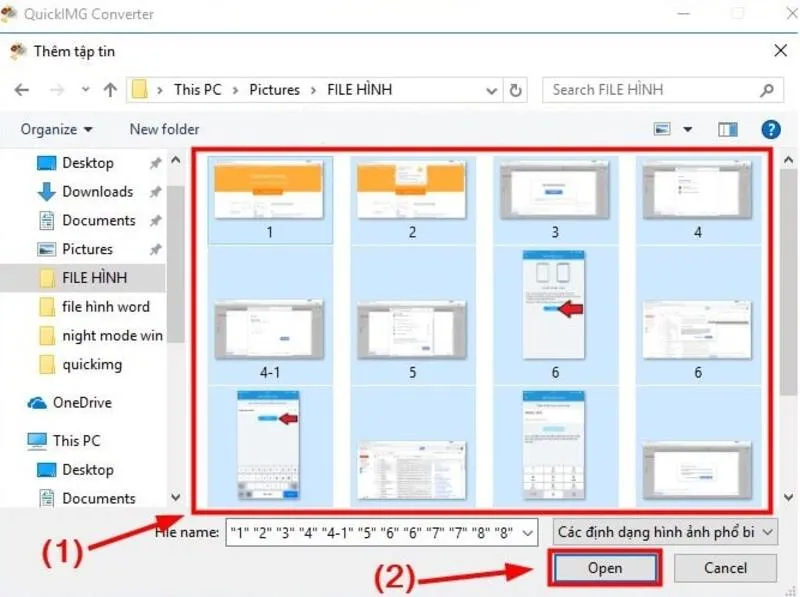The width and height of the screenshot is (800, 597).
Task: Click New folder in the toolbar
Action: click(x=164, y=130)
